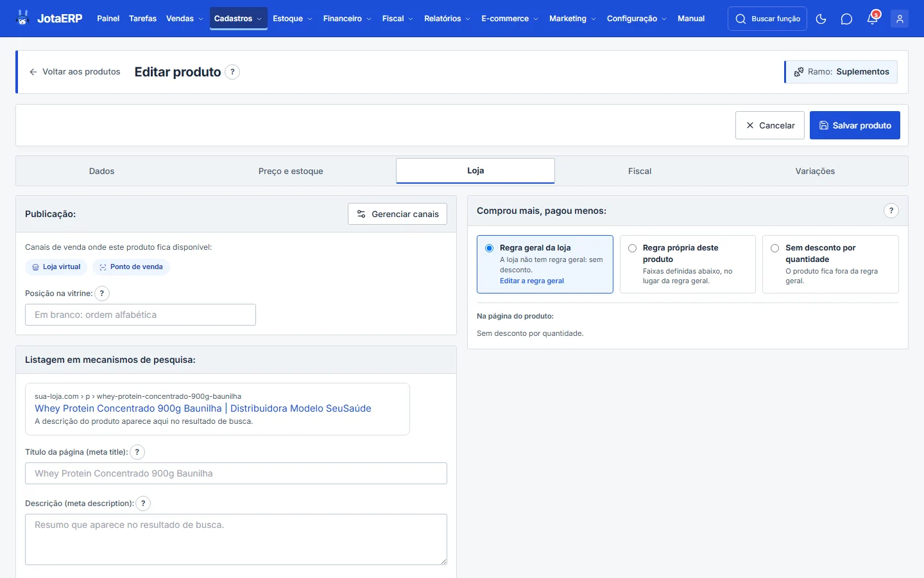Image resolution: width=924 pixels, height=578 pixels.
Task: Open the notifications bell
Action: pyautogui.click(x=873, y=19)
